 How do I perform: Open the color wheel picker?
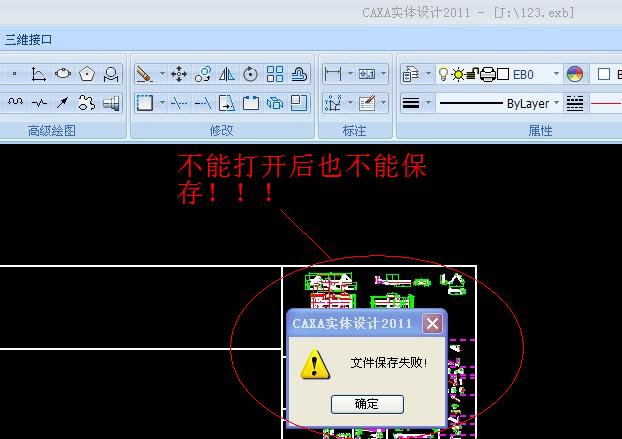(575, 74)
